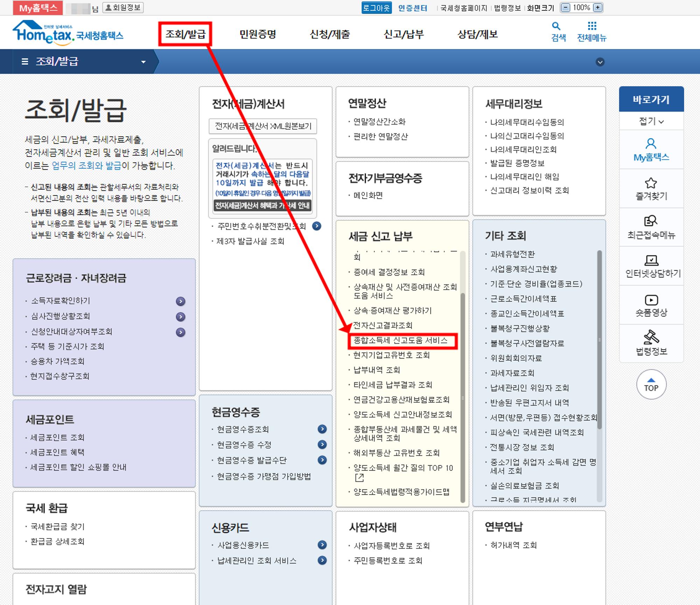The image size is (700, 605).
Task: Open the 민원증명 top menu
Action: pos(258,34)
